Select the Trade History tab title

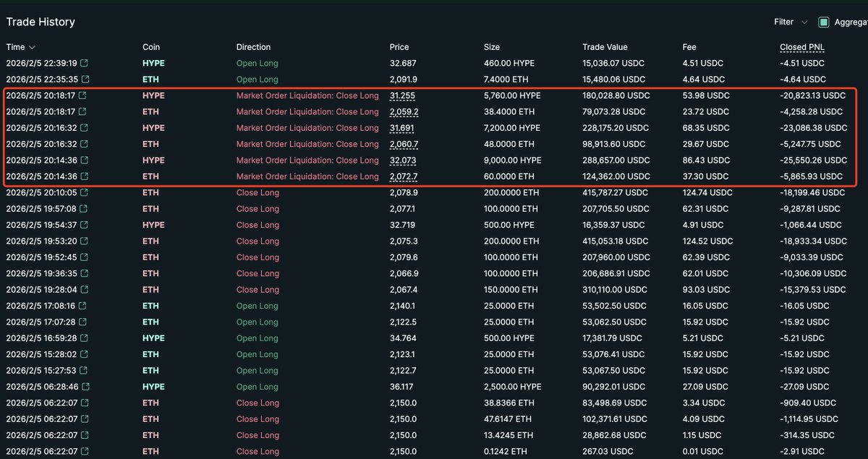point(41,22)
